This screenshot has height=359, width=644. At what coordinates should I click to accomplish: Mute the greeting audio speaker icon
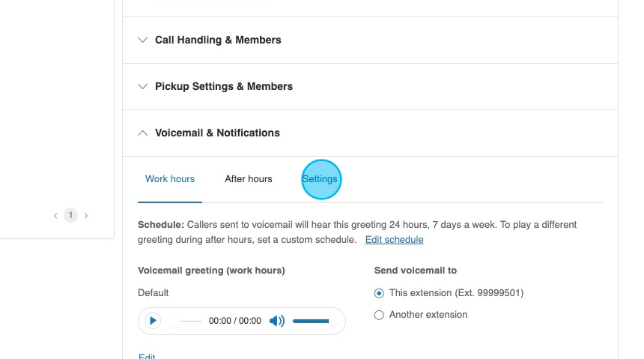(x=276, y=321)
